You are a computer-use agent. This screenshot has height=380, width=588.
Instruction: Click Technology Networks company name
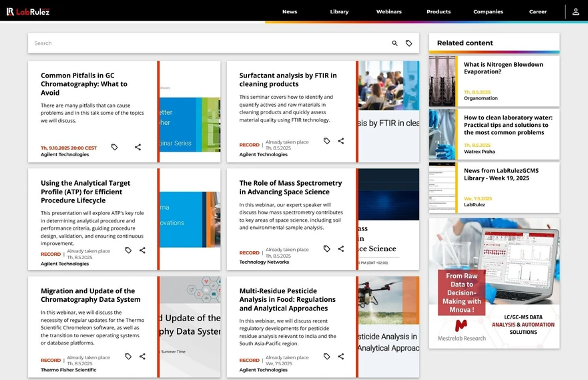point(264,262)
